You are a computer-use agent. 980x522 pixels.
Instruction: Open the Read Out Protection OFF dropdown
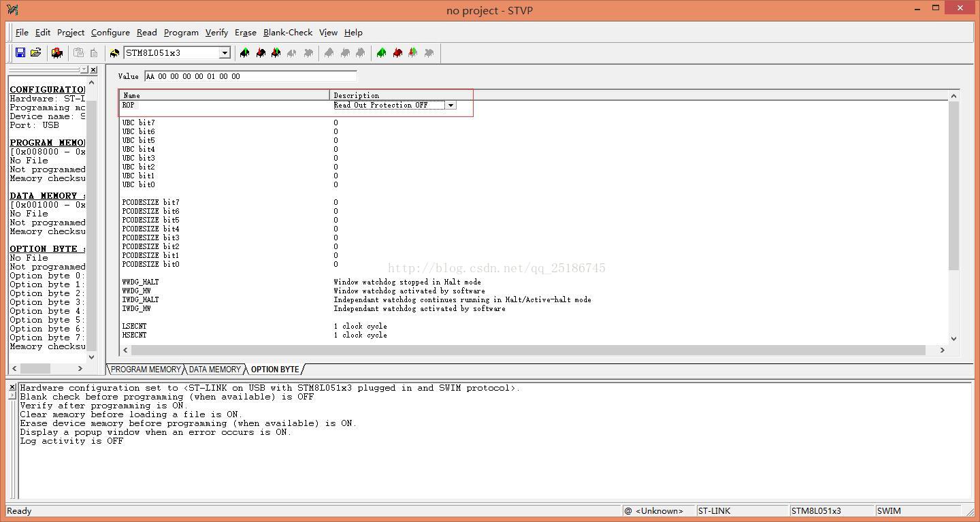point(451,105)
